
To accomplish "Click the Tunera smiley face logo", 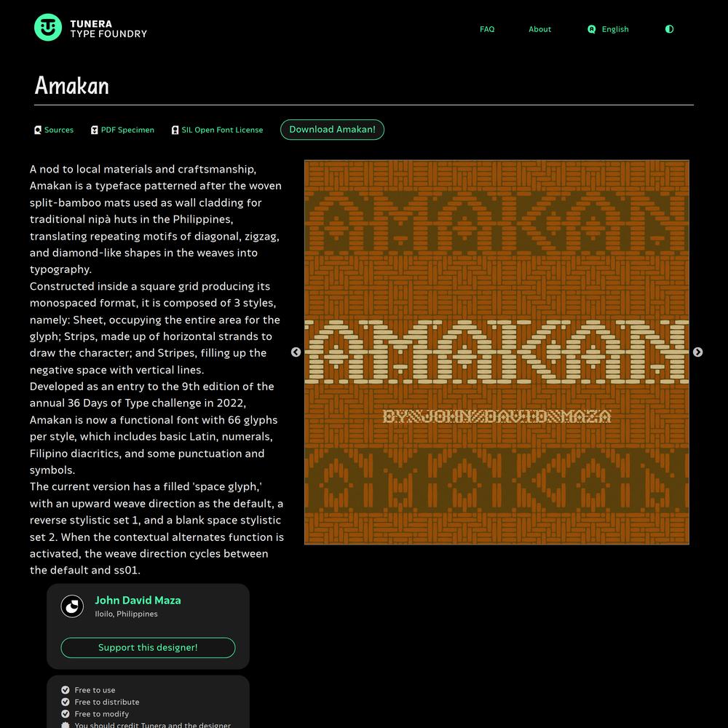I will (48, 28).
